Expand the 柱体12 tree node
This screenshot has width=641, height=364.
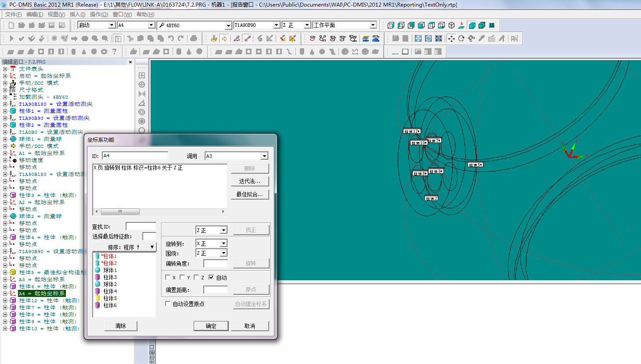click(5, 300)
